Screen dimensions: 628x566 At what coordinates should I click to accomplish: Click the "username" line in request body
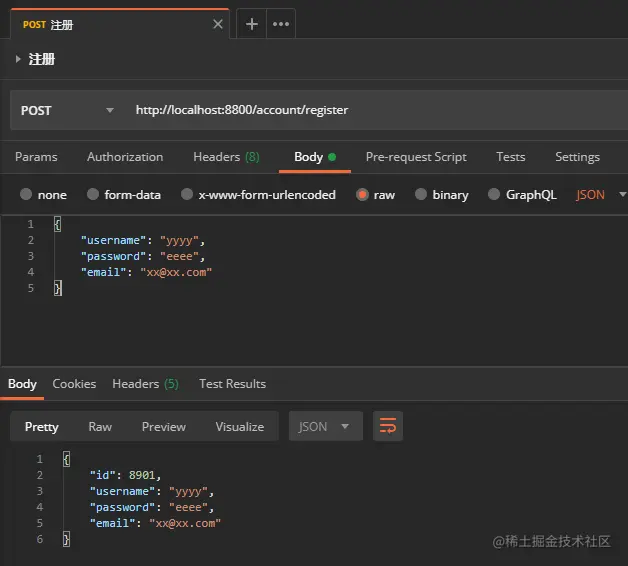(x=143, y=240)
